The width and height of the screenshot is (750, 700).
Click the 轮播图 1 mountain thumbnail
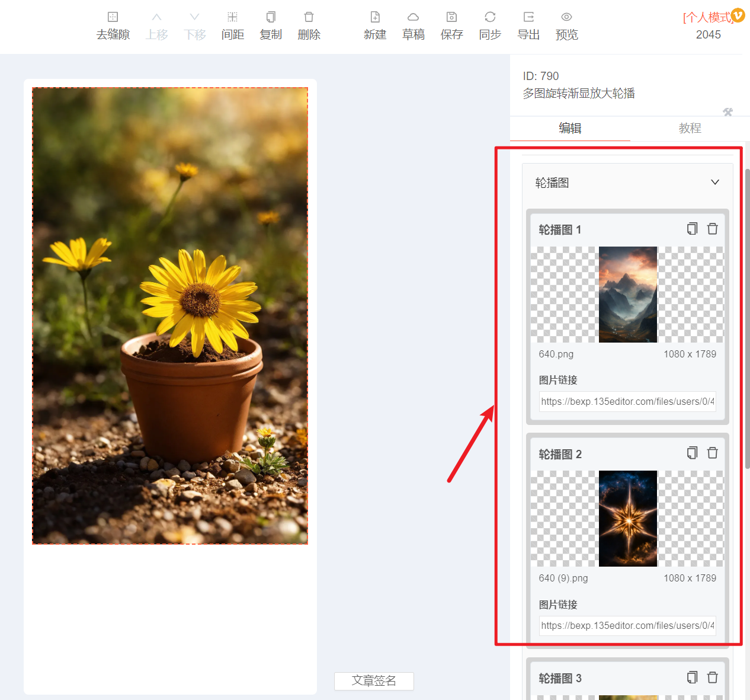pyautogui.click(x=628, y=295)
